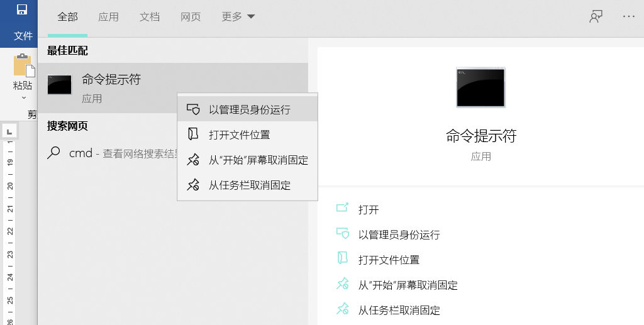Click the Word ruler tab selector
This screenshot has width=644, height=325.
click(9, 132)
